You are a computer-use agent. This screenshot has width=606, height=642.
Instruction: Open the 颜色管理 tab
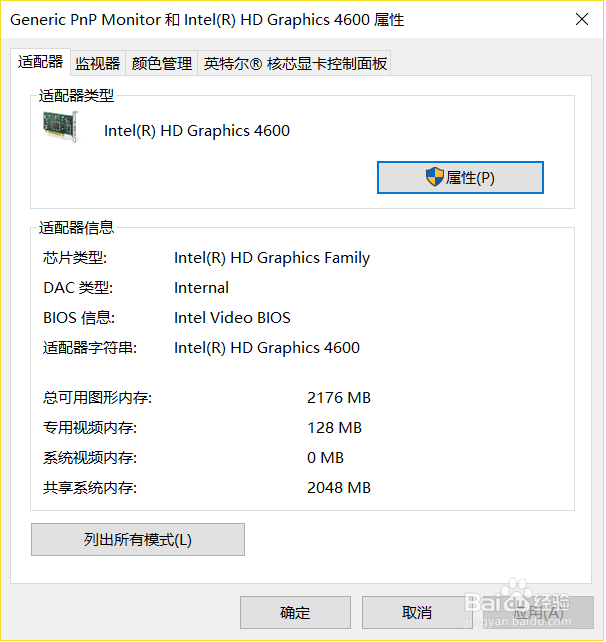(162, 63)
